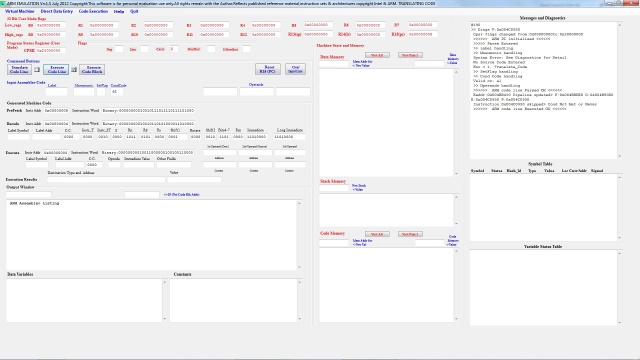Click the Execute Code Line button

(56, 69)
